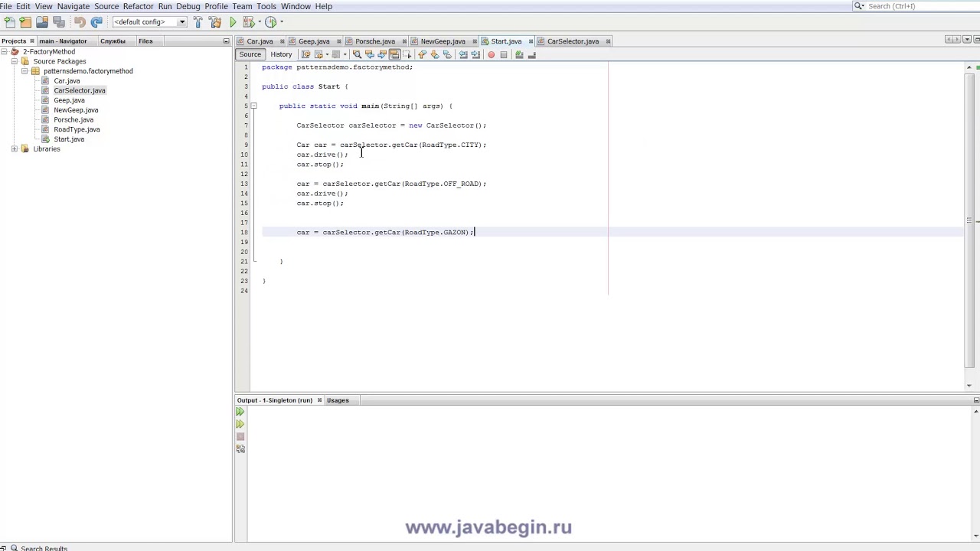Viewport: 980px width, 551px height.
Task: Click Next Bookmark icon
Action: [x=435, y=54]
